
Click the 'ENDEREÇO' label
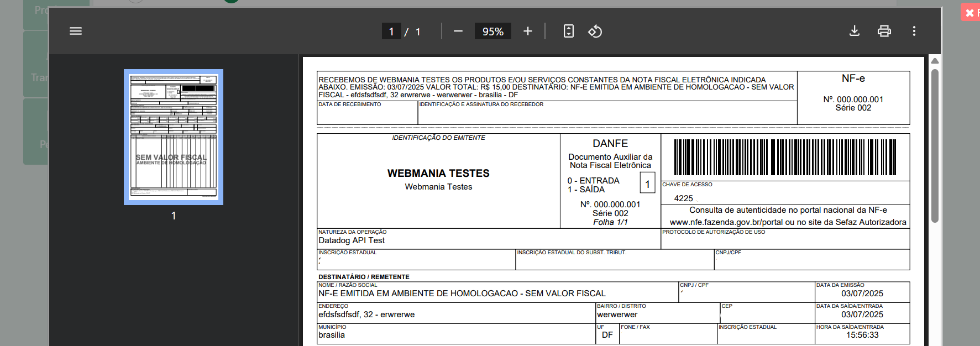click(333, 306)
